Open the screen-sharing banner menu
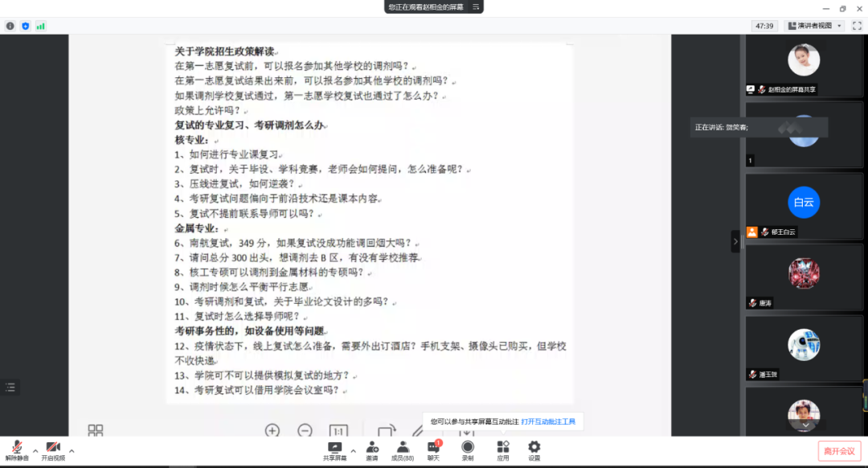This screenshot has height=468, width=868. 476,7
